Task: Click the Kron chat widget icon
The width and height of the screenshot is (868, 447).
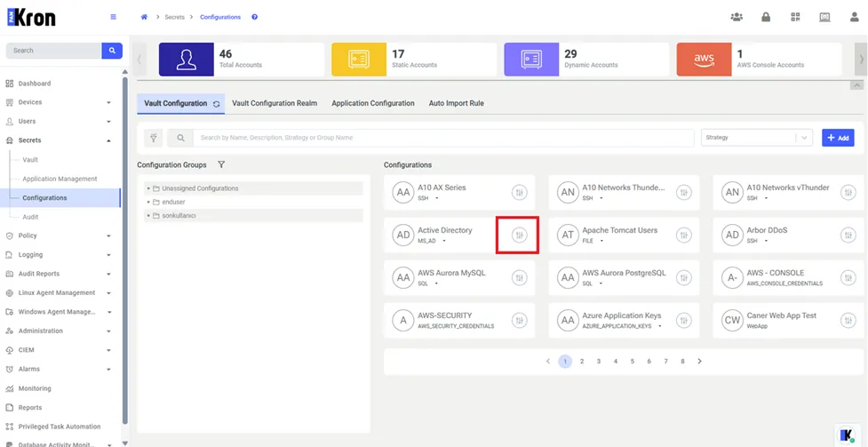Action: click(x=847, y=435)
